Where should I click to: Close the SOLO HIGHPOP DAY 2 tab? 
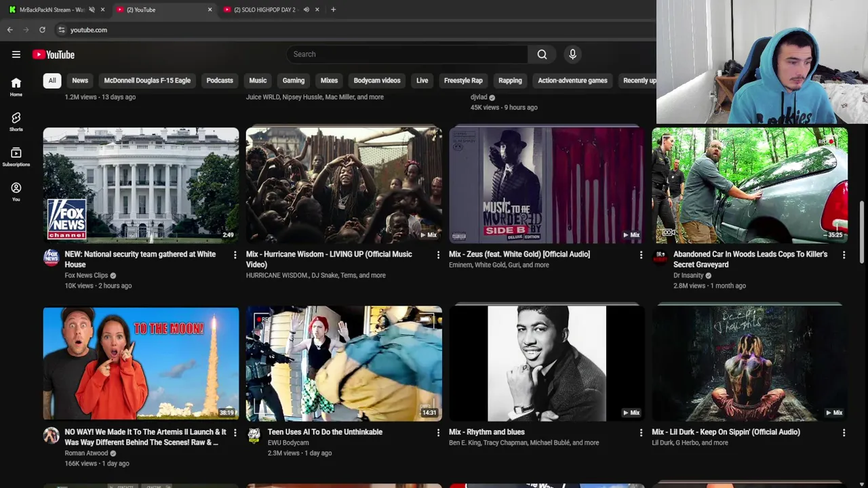click(x=317, y=9)
